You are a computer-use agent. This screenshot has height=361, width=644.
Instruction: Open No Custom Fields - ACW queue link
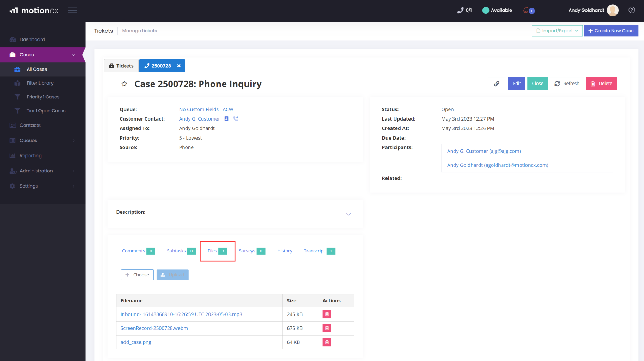coord(206,109)
